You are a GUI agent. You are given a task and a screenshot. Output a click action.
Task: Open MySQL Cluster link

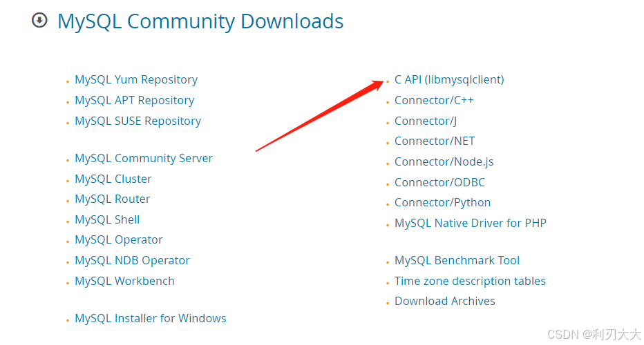(x=113, y=179)
